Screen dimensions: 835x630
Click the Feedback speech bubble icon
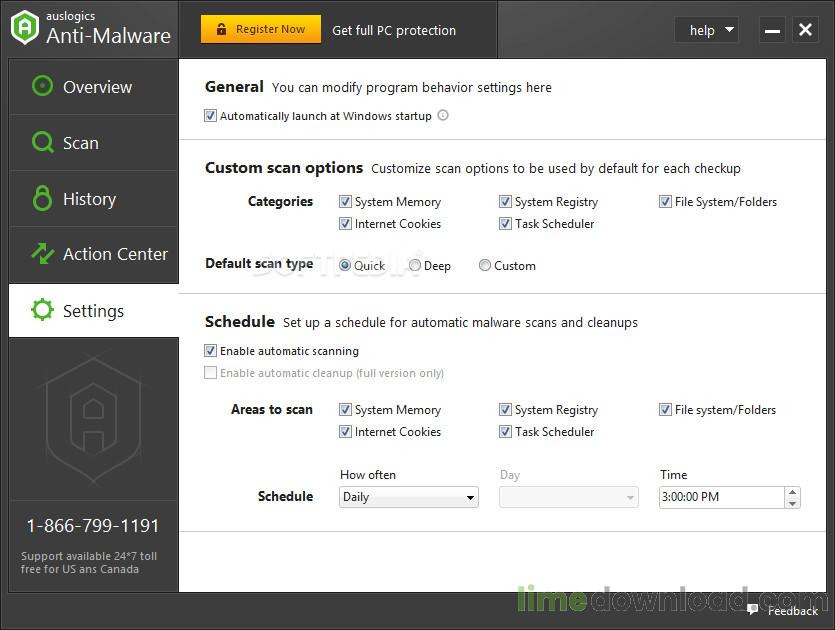(x=752, y=609)
